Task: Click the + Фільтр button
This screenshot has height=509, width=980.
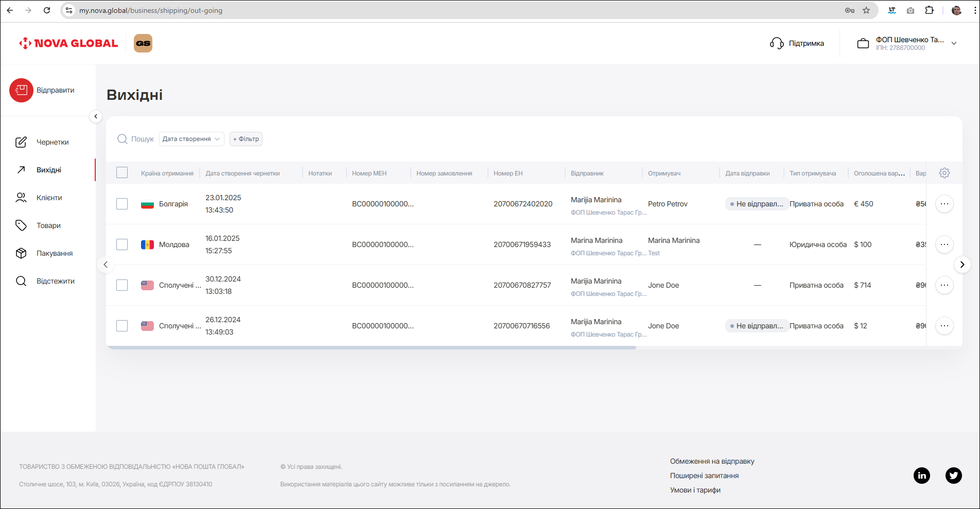Action: (246, 139)
